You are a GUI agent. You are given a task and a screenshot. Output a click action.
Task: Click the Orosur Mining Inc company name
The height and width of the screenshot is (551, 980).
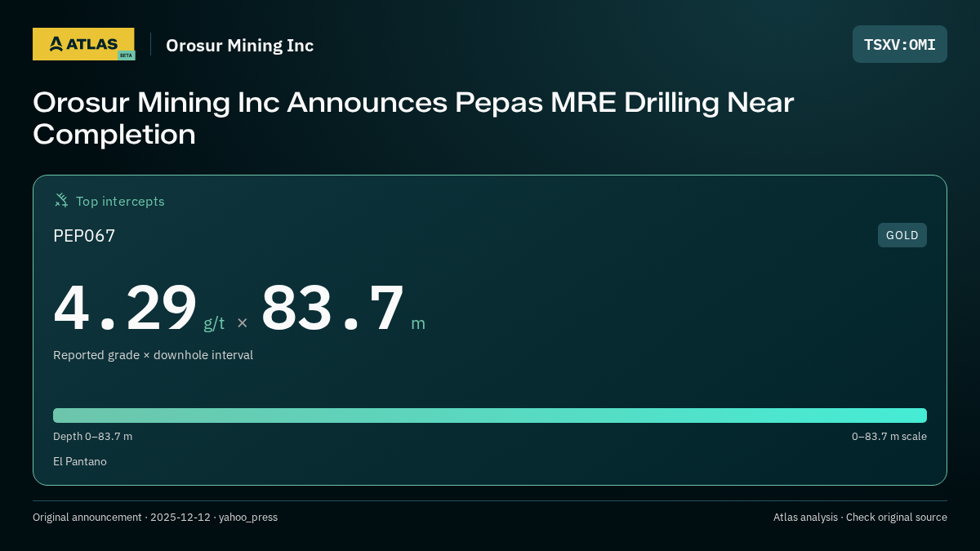pyautogui.click(x=239, y=45)
